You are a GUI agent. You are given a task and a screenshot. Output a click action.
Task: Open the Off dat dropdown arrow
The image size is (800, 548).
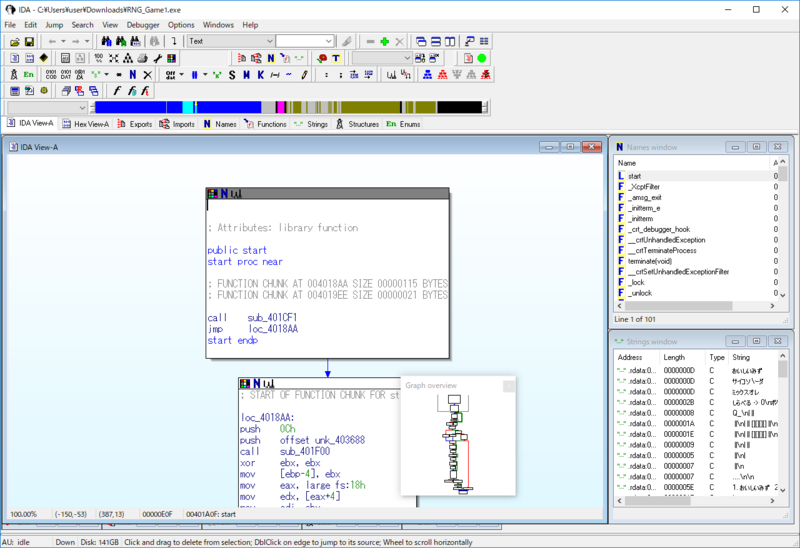(x=182, y=75)
